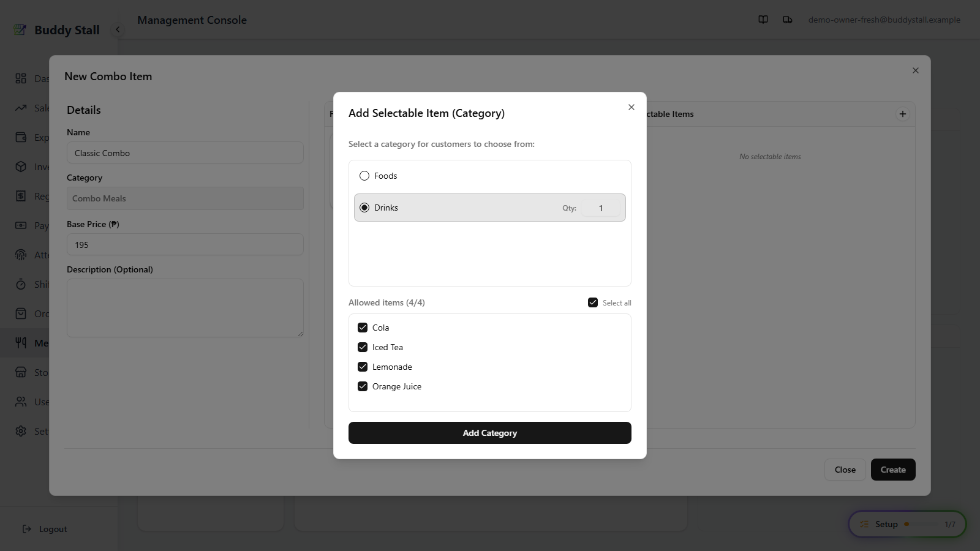
Task: Uncheck the Iced Tea checkbox
Action: point(363,347)
